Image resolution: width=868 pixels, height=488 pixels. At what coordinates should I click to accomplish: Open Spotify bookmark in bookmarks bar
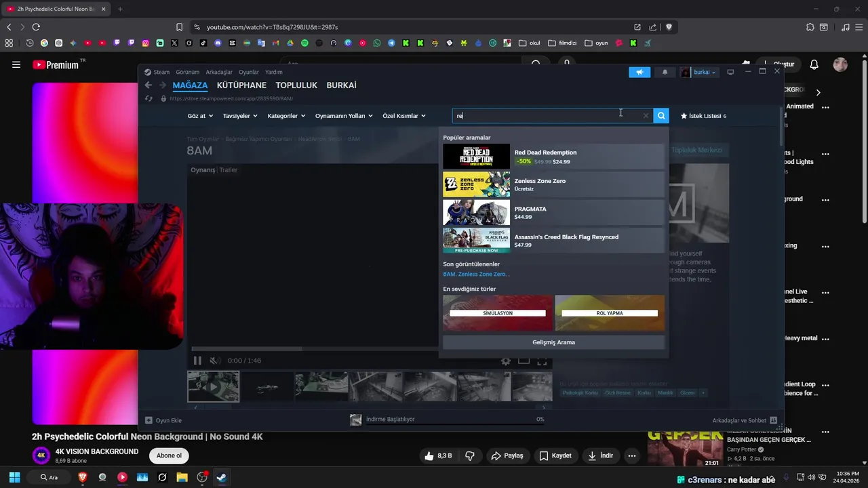click(x=304, y=43)
